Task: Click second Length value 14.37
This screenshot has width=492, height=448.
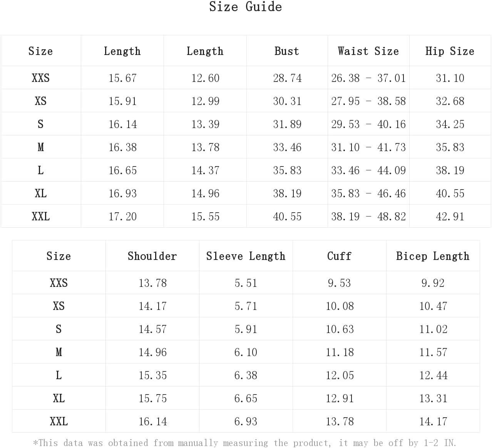Action: [205, 170]
